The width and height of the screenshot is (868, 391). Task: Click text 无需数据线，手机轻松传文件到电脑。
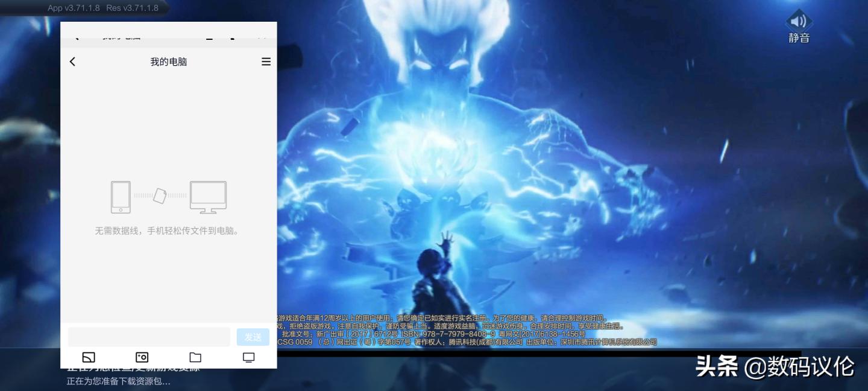tap(167, 230)
